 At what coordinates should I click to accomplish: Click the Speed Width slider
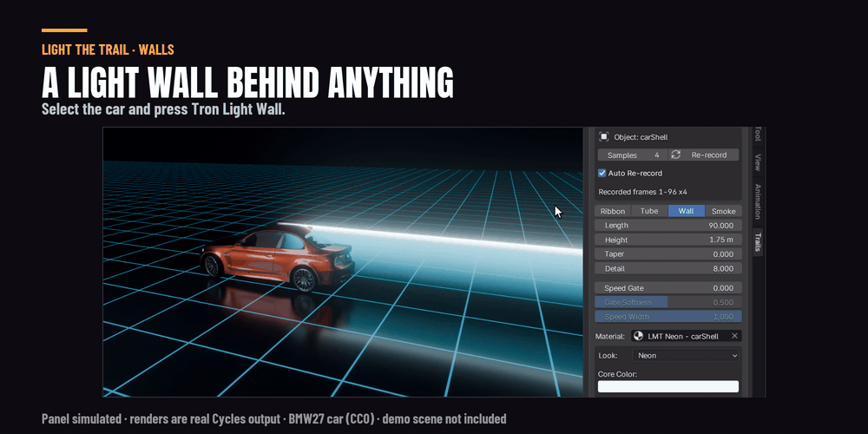pos(668,317)
